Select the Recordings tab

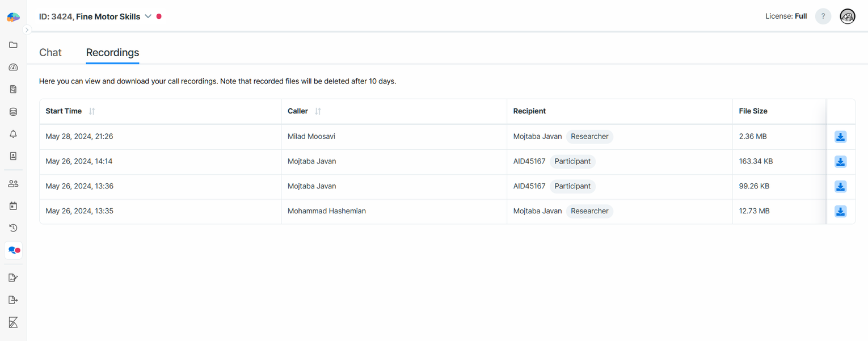point(112,53)
